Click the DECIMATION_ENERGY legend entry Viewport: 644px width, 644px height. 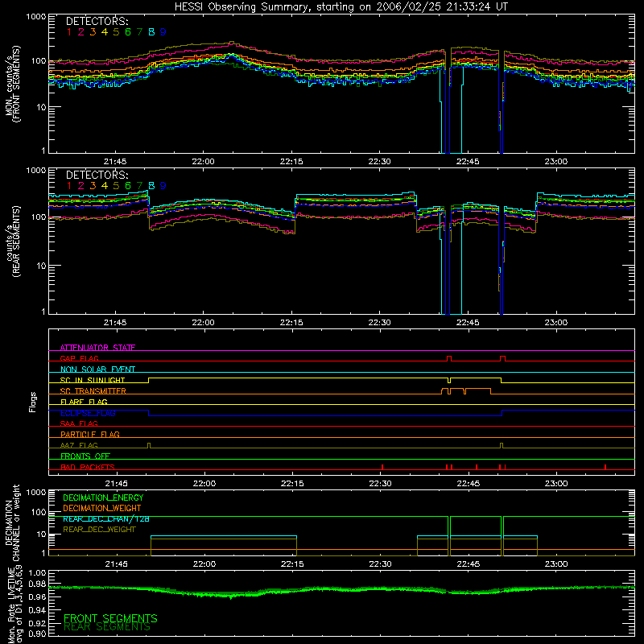point(103,497)
